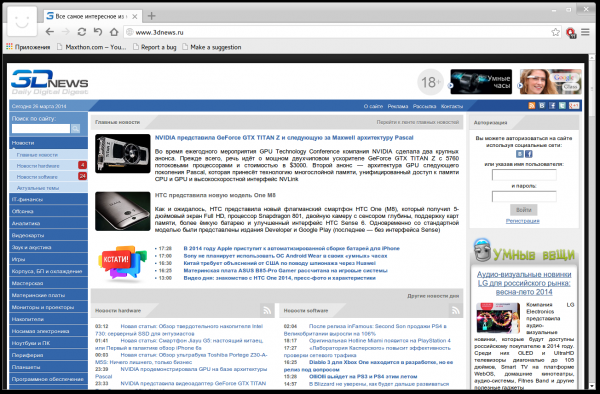This screenshot has height=394, width=600.
Task: Open Материнская плата ASUS B85-Pro Gamer link
Action: point(285,270)
